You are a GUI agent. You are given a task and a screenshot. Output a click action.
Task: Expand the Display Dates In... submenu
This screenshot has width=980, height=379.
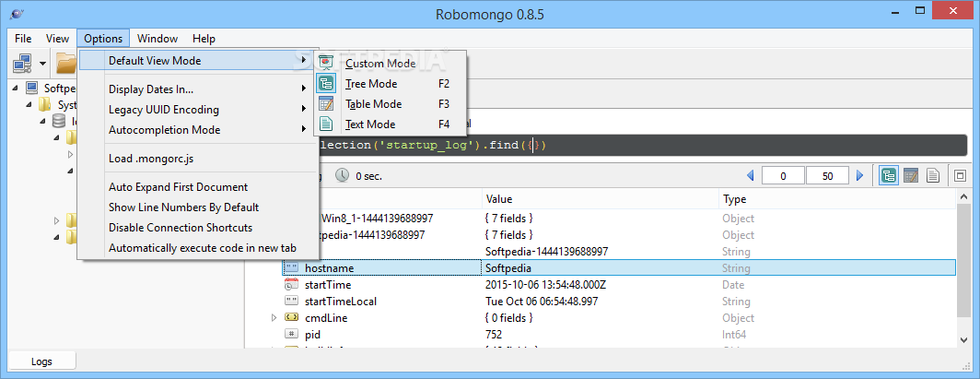(195, 89)
